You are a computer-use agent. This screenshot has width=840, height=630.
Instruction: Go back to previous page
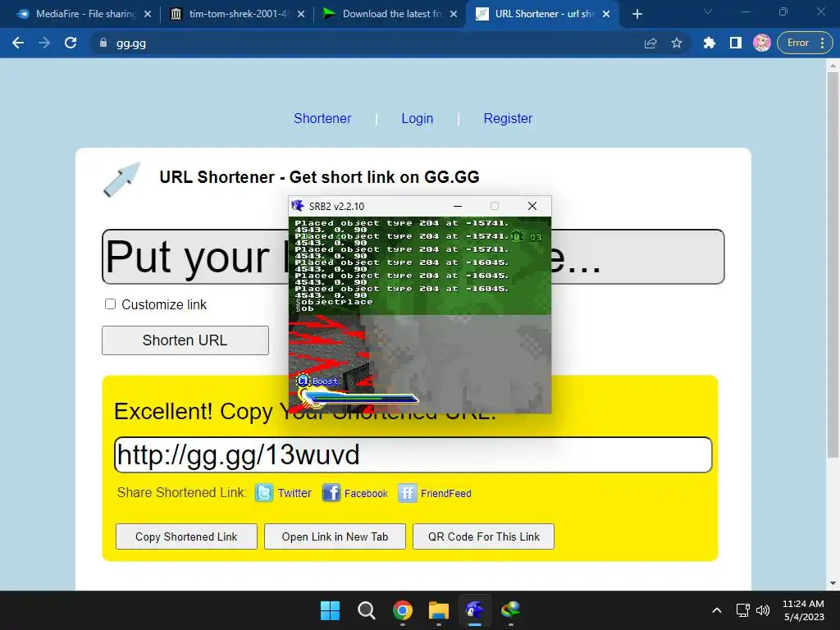pyautogui.click(x=18, y=43)
